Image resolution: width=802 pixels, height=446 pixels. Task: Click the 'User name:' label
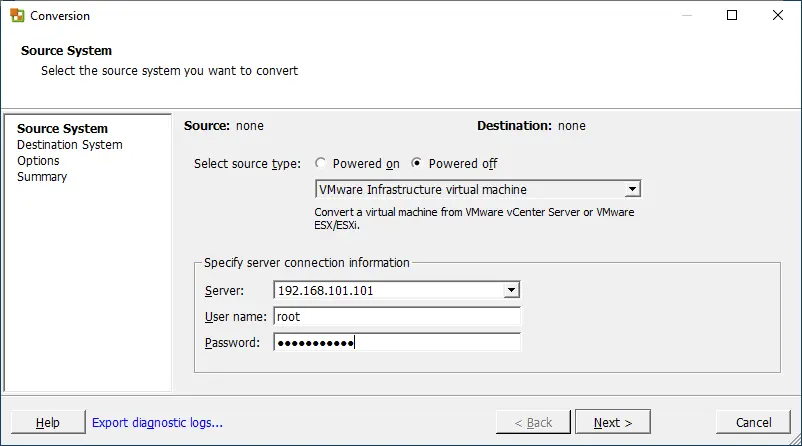coord(235,317)
